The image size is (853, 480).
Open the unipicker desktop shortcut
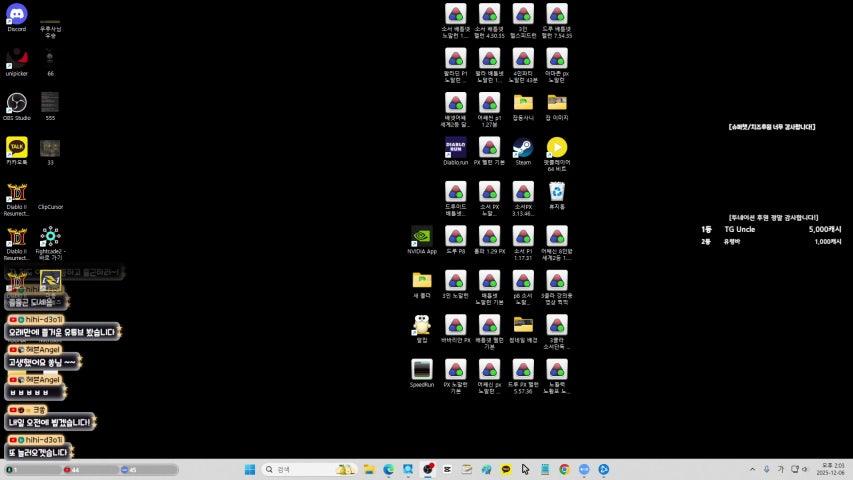point(17,59)
